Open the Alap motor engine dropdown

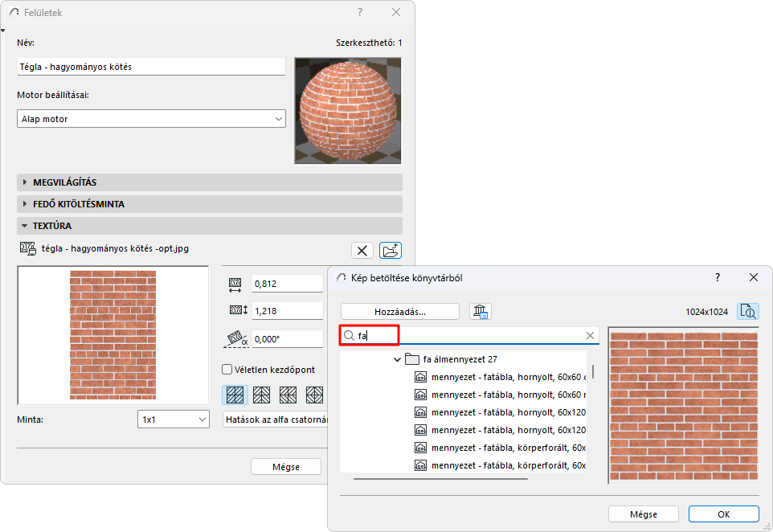click(151, 119)
